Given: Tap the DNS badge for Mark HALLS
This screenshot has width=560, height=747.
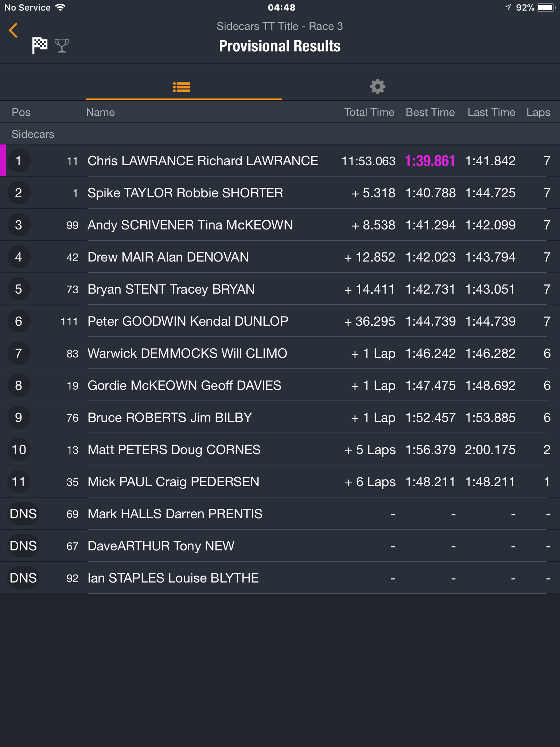Looking at the screenshot, I should click(23, 514).
